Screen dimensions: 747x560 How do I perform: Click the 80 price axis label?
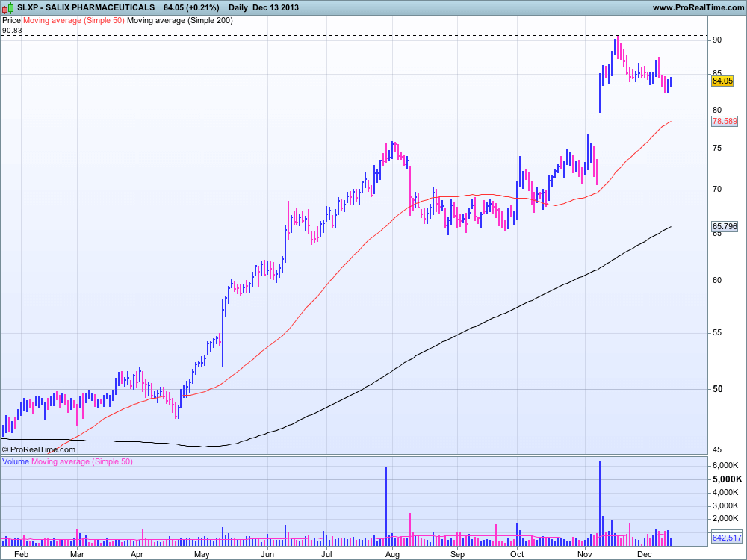(717, 110)
